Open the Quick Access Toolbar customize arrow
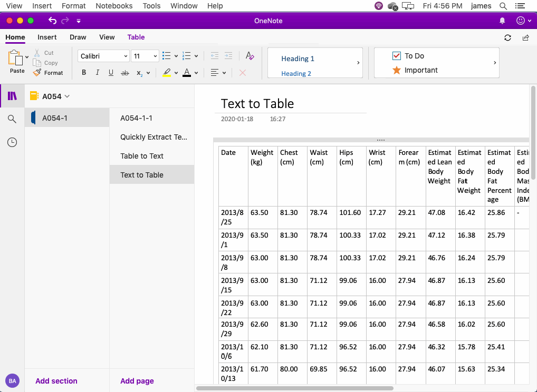537x392 pixels. 79,21
